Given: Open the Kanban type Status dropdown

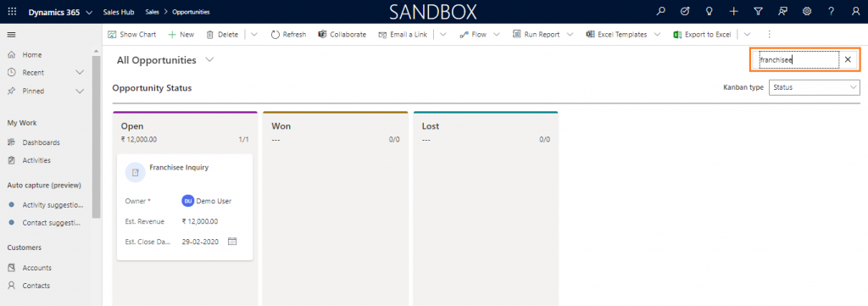Looking at the screenshot, I should pyautogui.click(x=815, y=87).
